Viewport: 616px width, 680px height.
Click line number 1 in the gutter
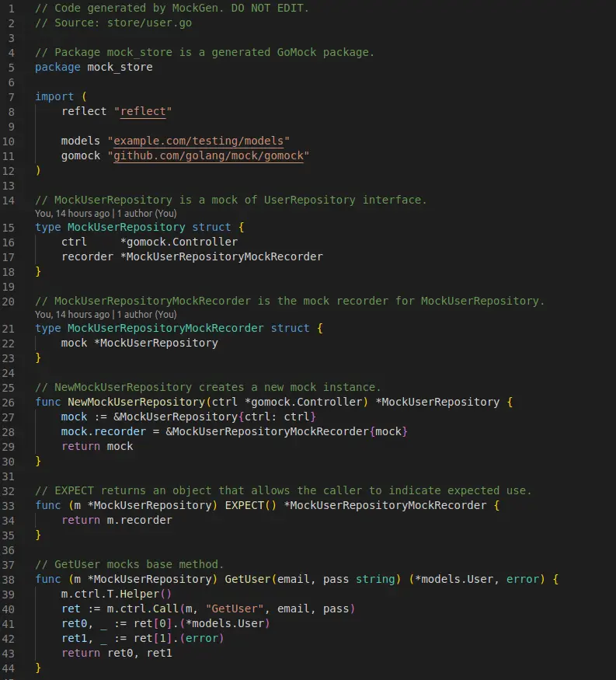(x=12, y=9)
